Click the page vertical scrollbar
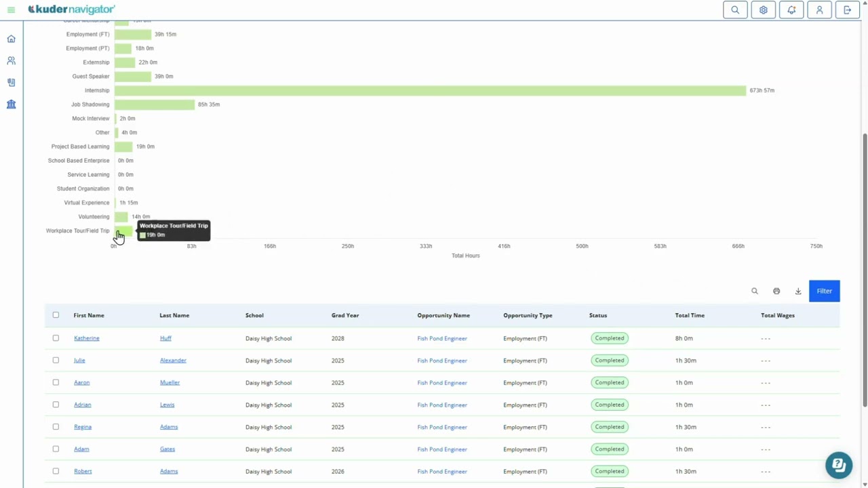This screenshot has height=488, width=868. [865, 270]
